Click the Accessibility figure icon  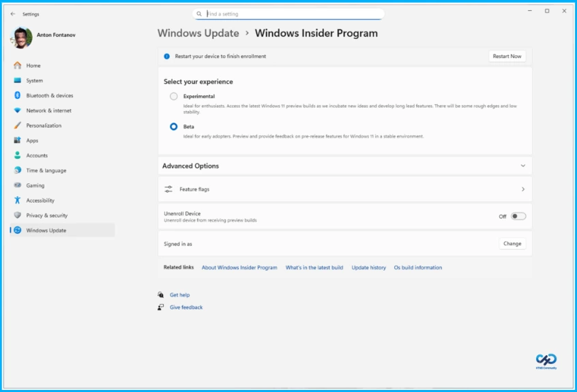(x=17, y=200)
